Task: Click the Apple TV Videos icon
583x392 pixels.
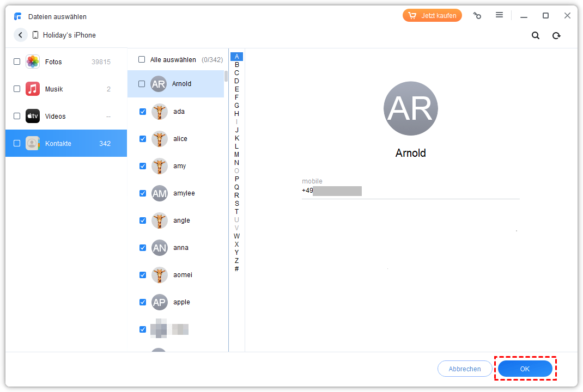Action: click(33, 116)
